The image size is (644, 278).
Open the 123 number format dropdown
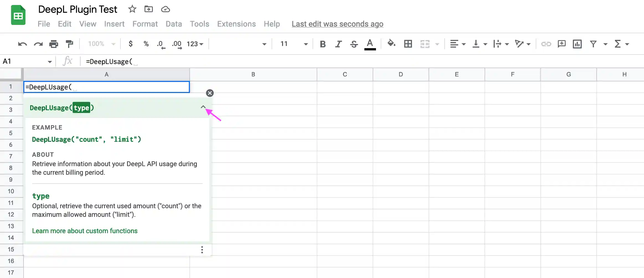point(195,44)
